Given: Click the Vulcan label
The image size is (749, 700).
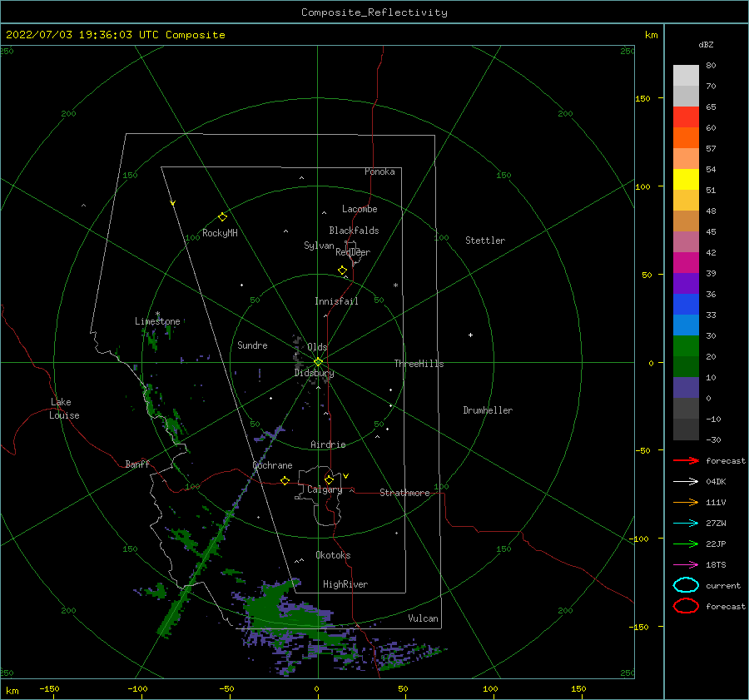Looking at the screenshot, I should 424,618.
